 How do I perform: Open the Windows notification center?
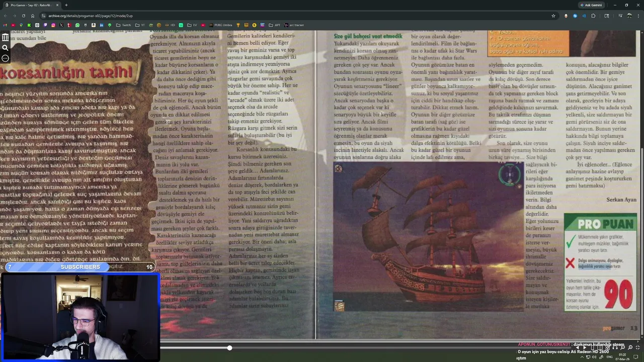[635, 357]
